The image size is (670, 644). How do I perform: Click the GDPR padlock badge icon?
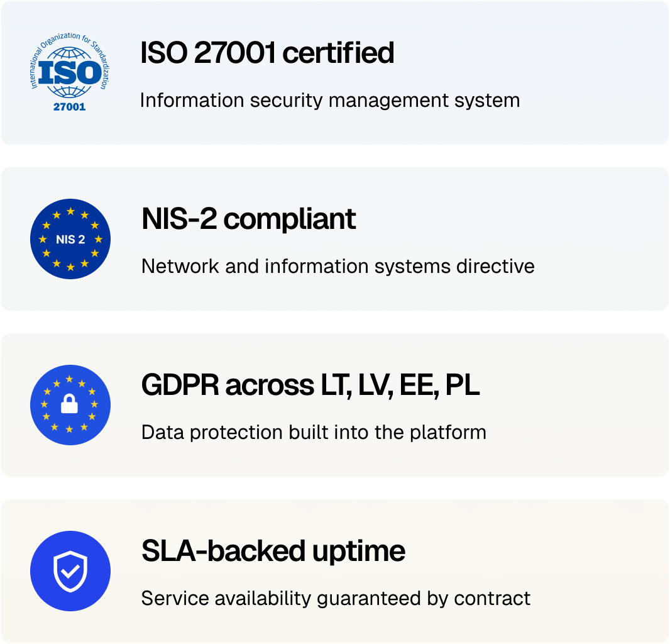[x=70, y=405]
